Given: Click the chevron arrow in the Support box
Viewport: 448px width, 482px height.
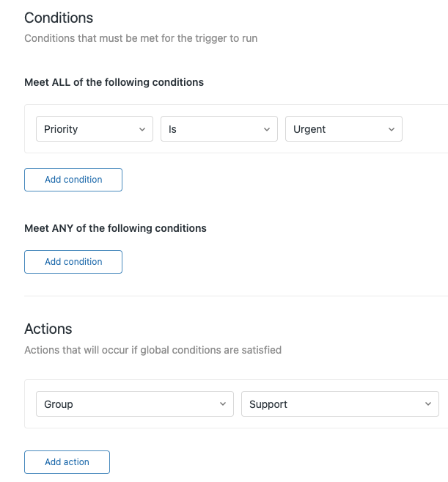Looking at the screenshot, I should point(428,404).
